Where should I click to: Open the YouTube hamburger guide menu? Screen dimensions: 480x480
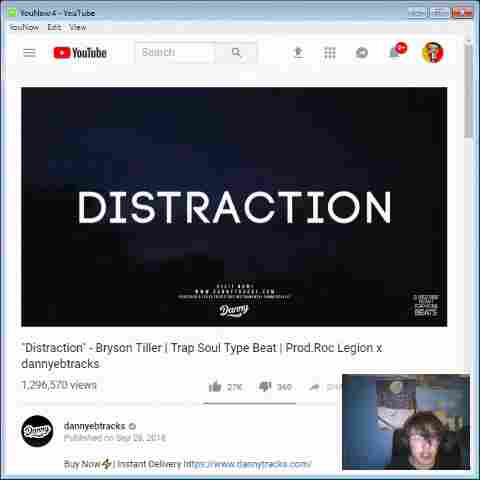click(x=30, y=53)
